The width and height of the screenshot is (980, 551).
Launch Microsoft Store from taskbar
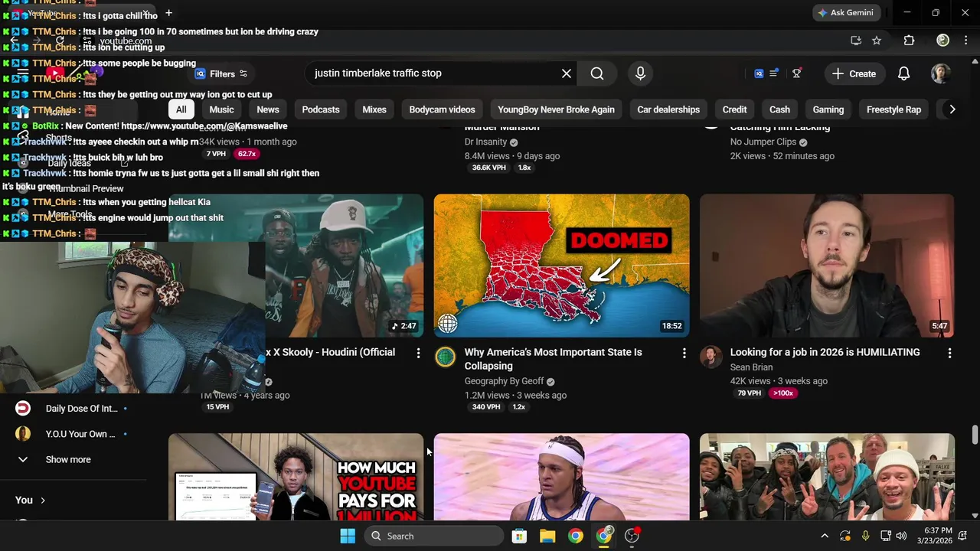point(519,536)
